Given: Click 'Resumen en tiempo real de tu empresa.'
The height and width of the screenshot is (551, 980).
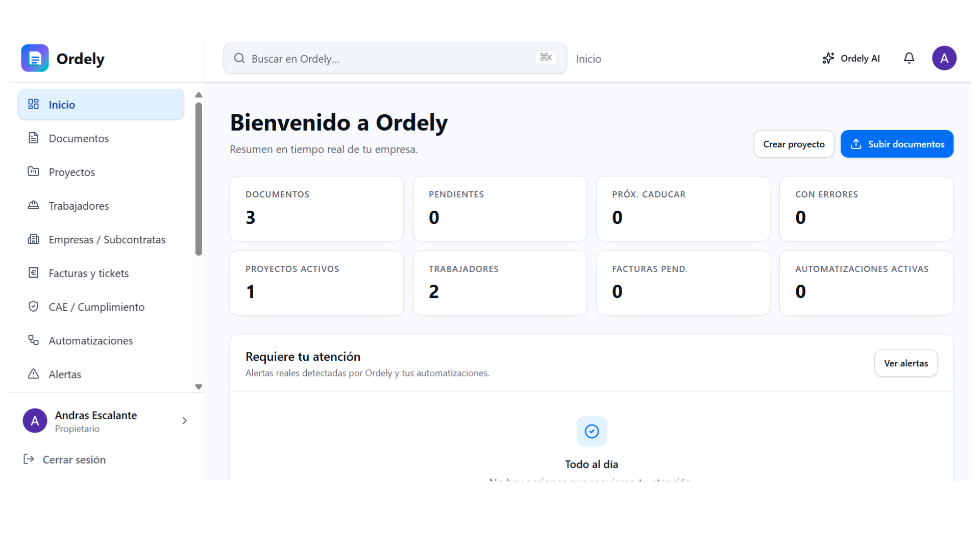Looking at the screenshot, I should click(x=324, y=149).
